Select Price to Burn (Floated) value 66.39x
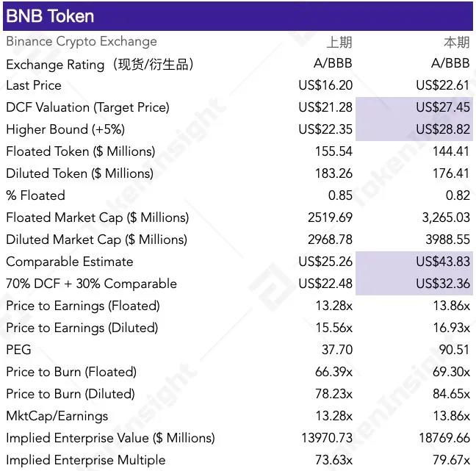Viewport: 476px width, 471px height. click(331, 372)
